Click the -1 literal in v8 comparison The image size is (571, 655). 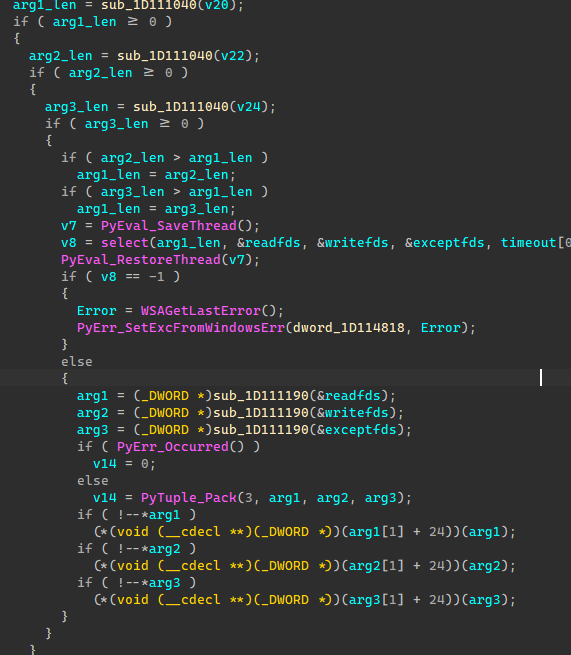pyautogui.click(x=157, y=277)
